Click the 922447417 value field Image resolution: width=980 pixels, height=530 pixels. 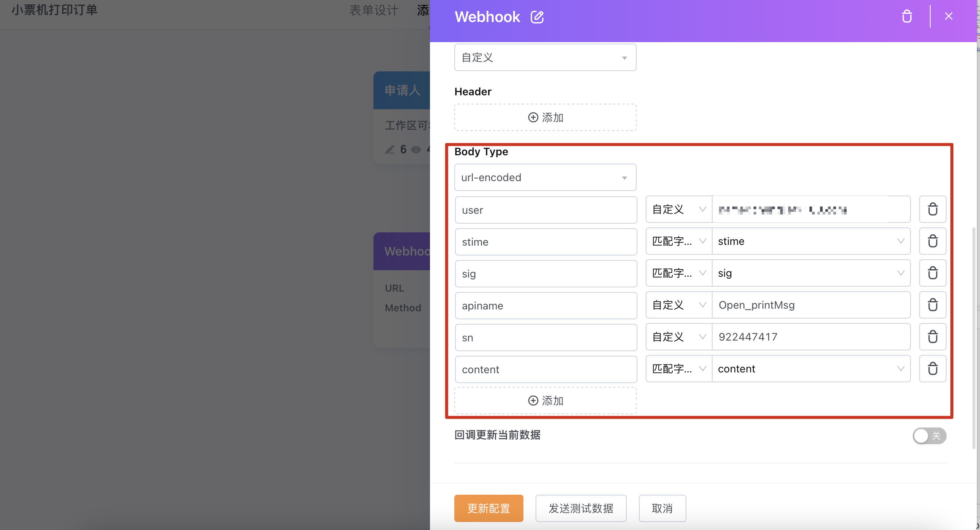(x=811, y=337)
